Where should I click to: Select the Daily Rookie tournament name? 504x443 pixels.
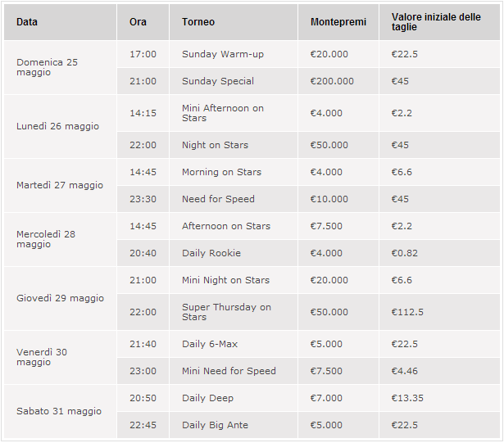[211, 253]
